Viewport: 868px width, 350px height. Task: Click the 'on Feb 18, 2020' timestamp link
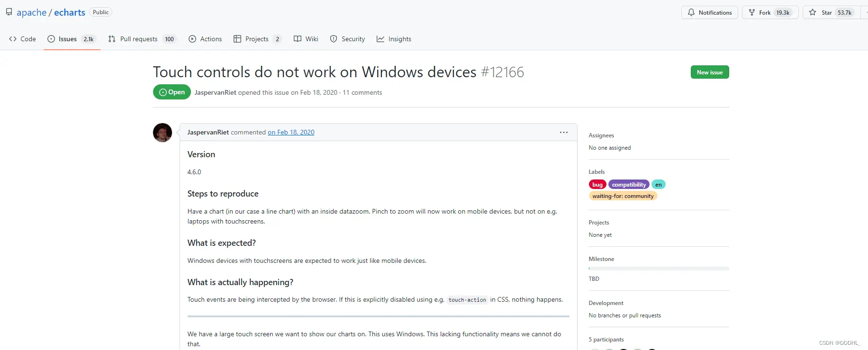tap(291, 133)
